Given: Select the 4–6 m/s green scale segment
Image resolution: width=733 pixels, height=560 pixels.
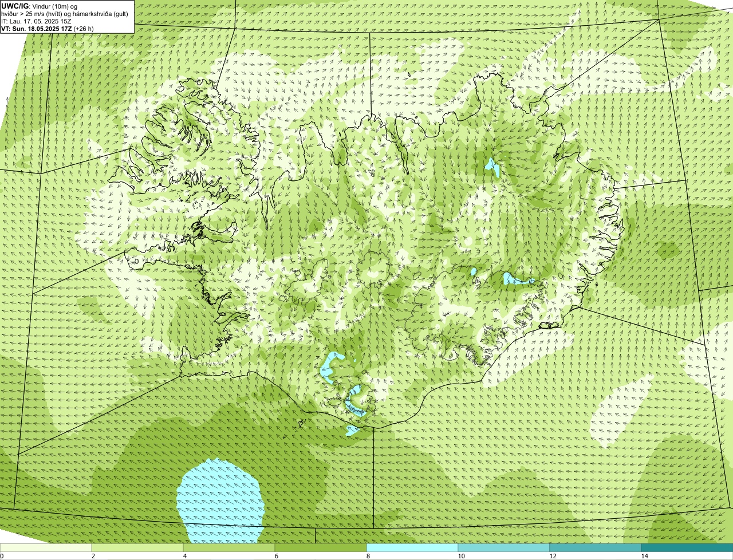Looking at the screenshot, I should [x=229, y=547].
